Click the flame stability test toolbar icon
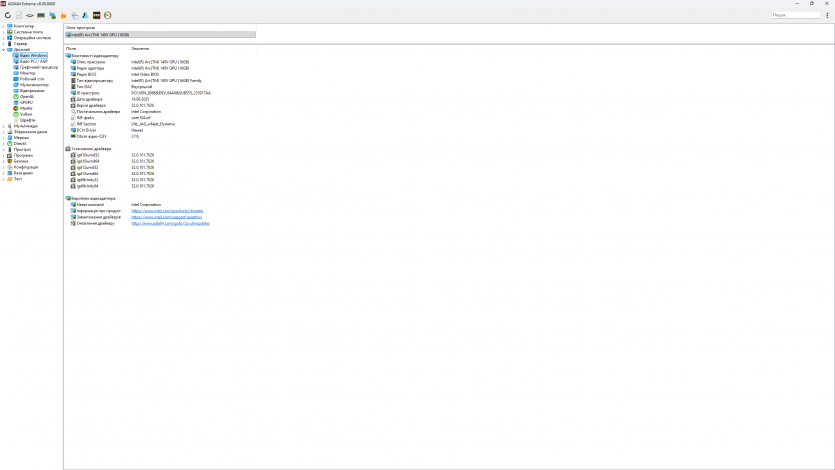The height and width of the screenshot is (470, 835). click(64, 15)
